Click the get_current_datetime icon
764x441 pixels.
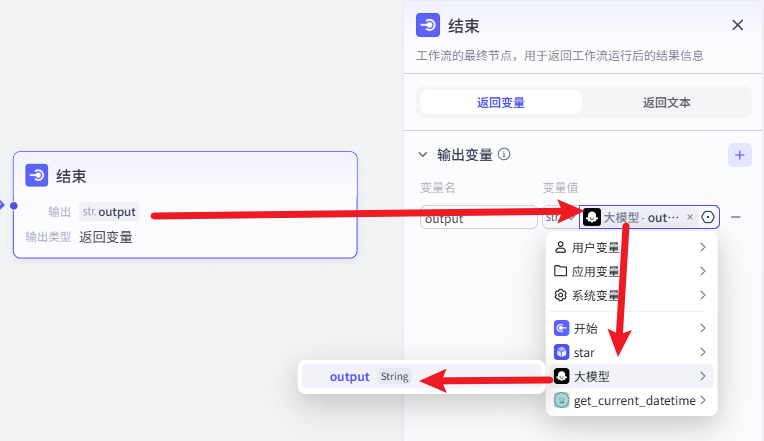click(561, 401)
